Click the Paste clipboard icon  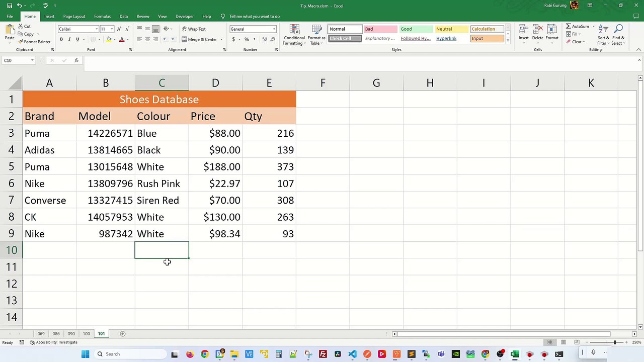coord(9,30)
